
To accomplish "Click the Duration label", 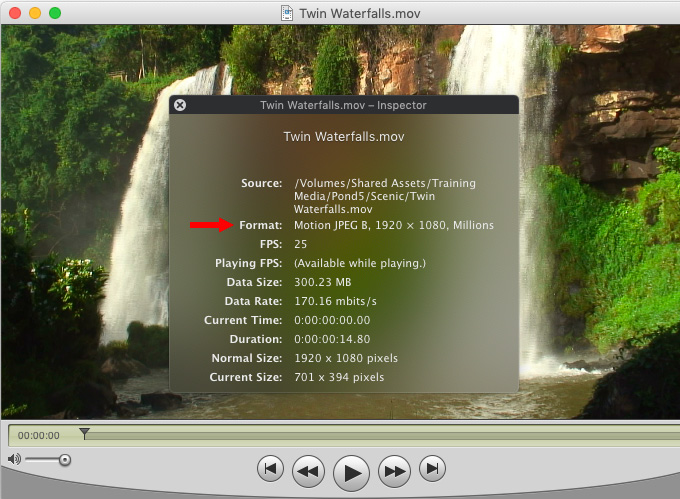I will click(x=256, y=339).
